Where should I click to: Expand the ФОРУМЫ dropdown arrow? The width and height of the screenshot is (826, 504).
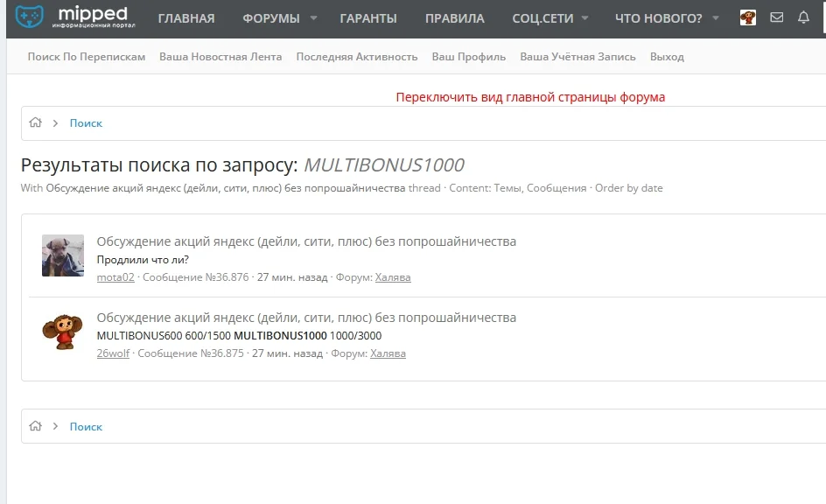tap(313, 17)
